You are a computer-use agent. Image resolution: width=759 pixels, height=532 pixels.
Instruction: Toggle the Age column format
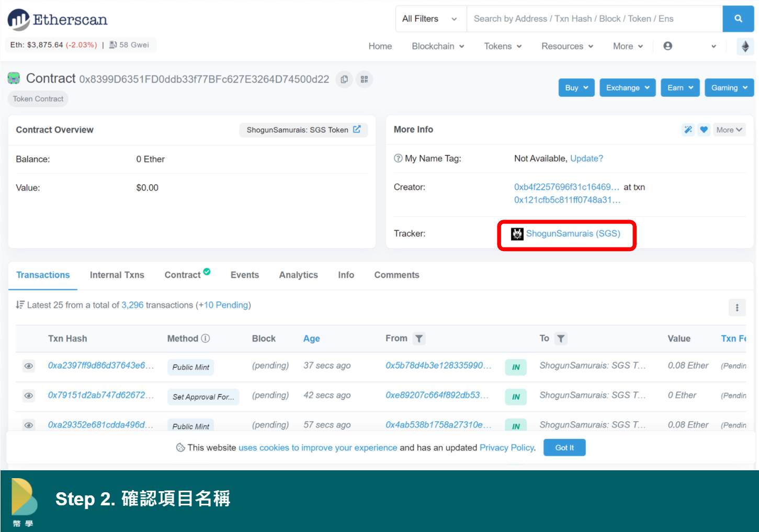pyautogui.click(x=311, y=339)
